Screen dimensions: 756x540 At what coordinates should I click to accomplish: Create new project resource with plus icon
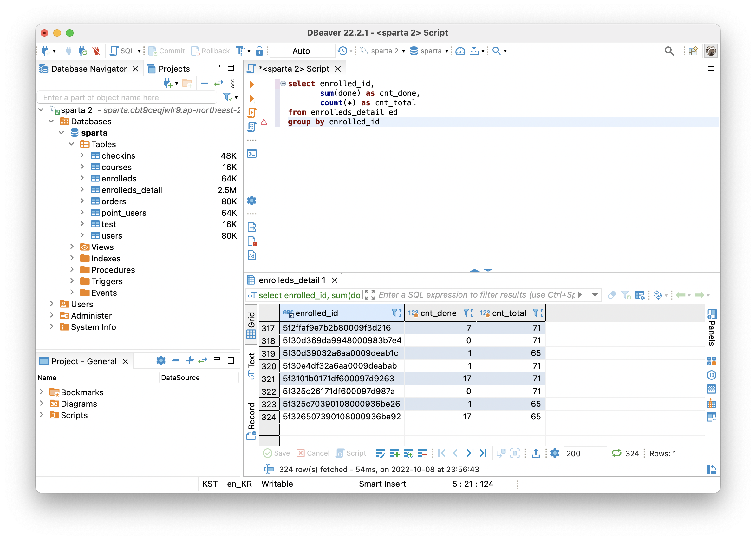[189, 360]
